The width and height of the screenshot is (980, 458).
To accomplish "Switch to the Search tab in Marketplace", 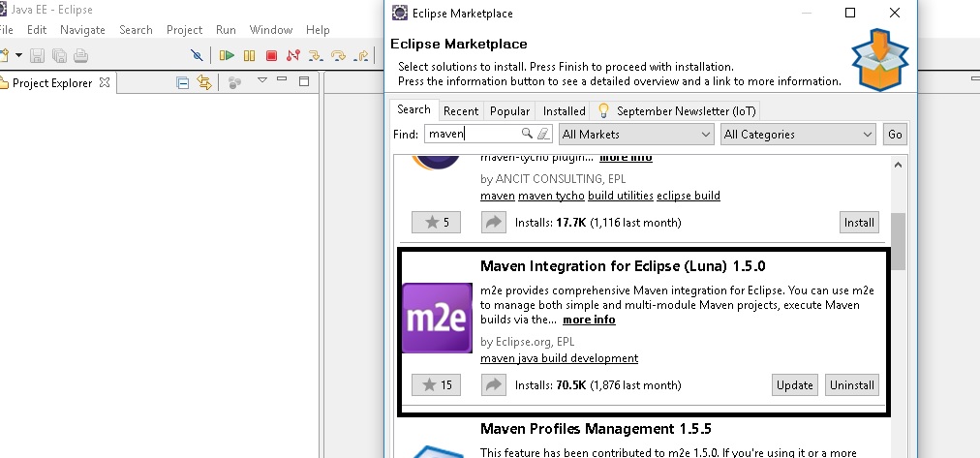I will pos(413,109).
